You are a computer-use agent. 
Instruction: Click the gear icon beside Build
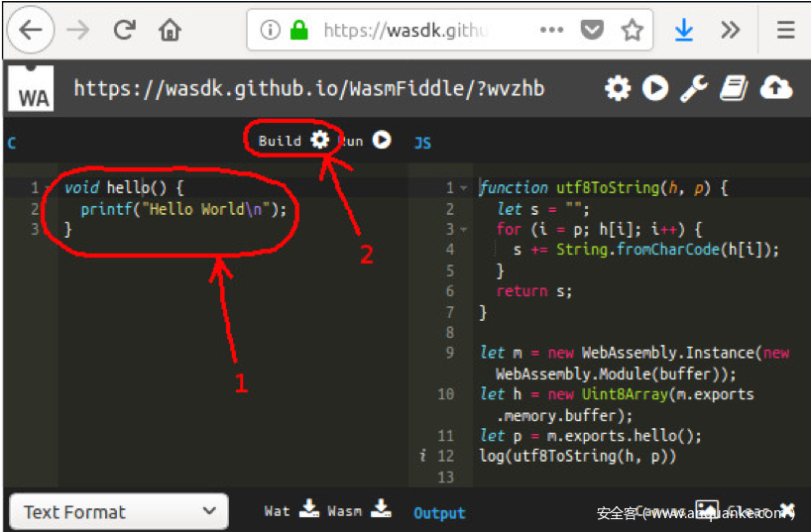tap(319, 140)
